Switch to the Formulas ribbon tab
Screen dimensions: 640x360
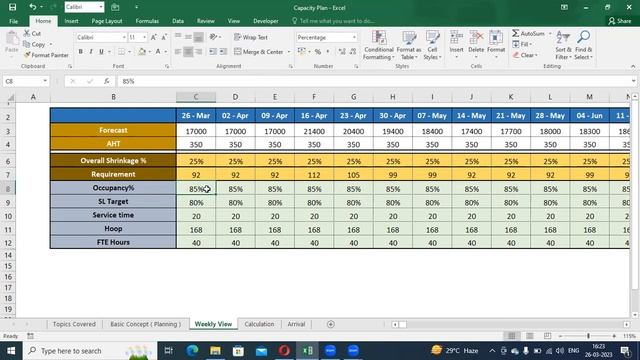(147, 21)
